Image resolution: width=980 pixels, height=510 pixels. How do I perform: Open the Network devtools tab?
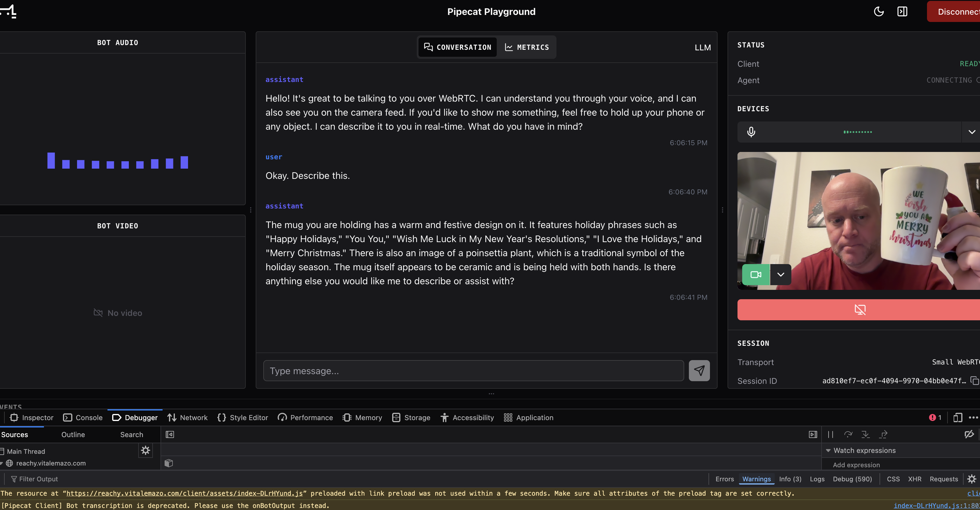(187, 417)
